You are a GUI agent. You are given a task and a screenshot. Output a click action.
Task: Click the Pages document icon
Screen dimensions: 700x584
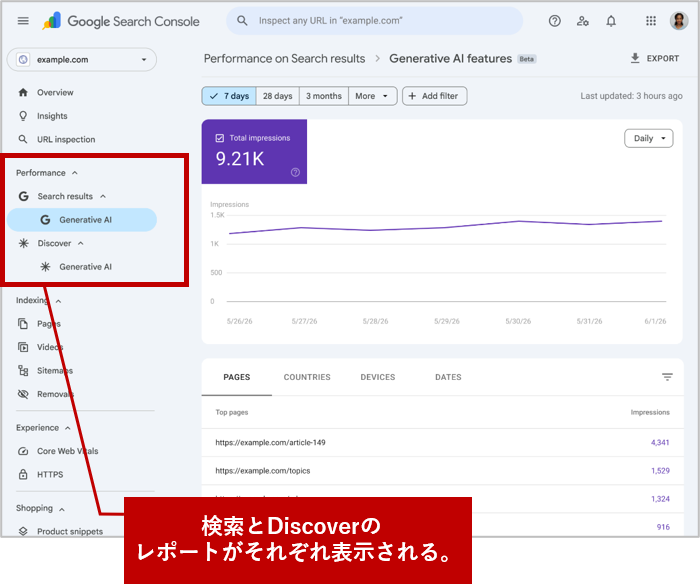(23, 323)
